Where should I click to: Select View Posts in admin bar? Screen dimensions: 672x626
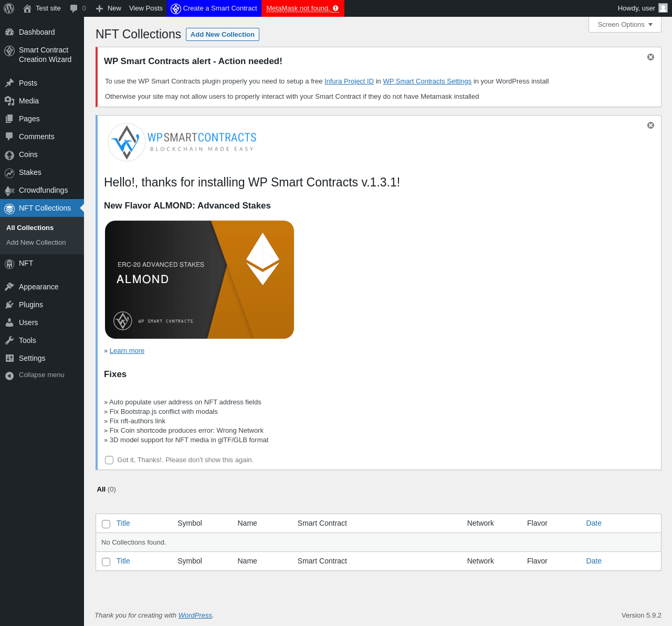tap(146, 8)
